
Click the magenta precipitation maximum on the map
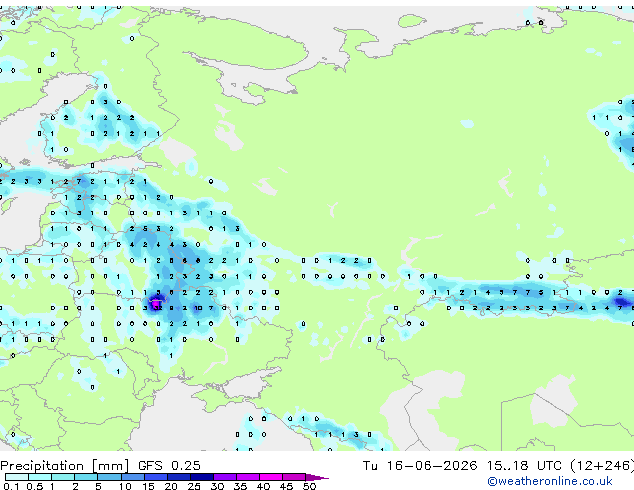point(156,303)
